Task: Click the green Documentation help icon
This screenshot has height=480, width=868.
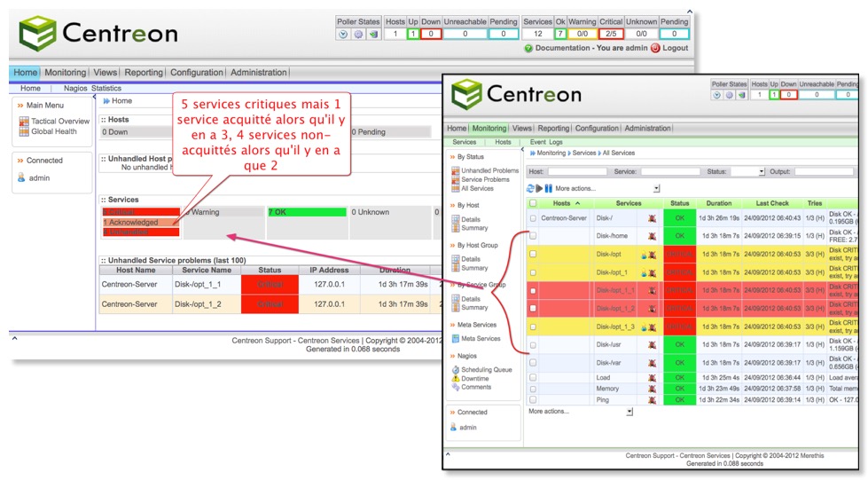Action: point(528,48)
